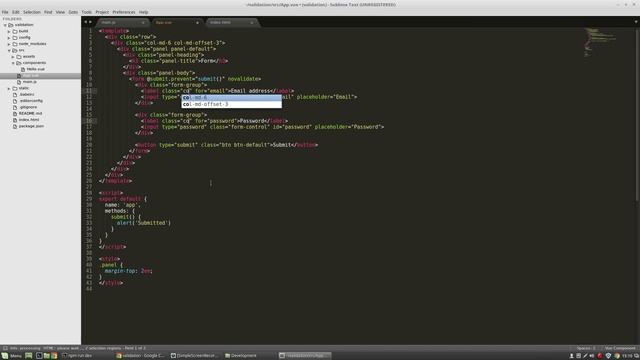Go to previous tab with left arrow
This screenshot has height=360, width=640.
point(85,22)
